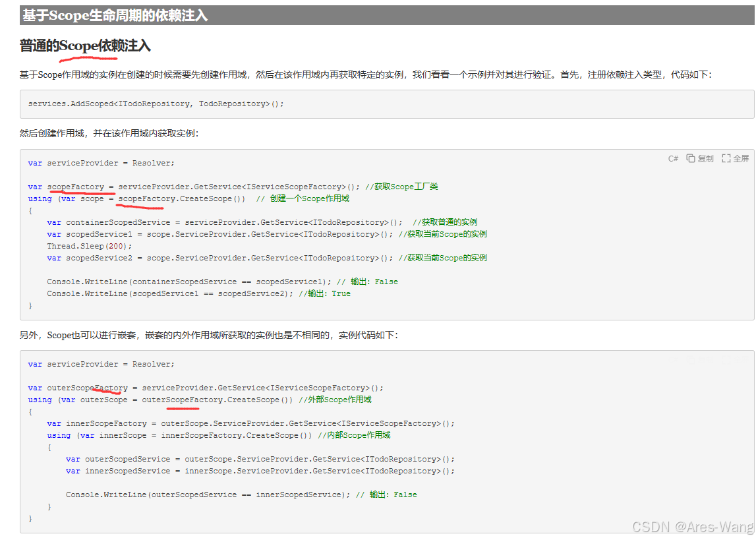The image size is (756, 540).
Task: Open the CSDN watermark logo
Action: point(651,527)
